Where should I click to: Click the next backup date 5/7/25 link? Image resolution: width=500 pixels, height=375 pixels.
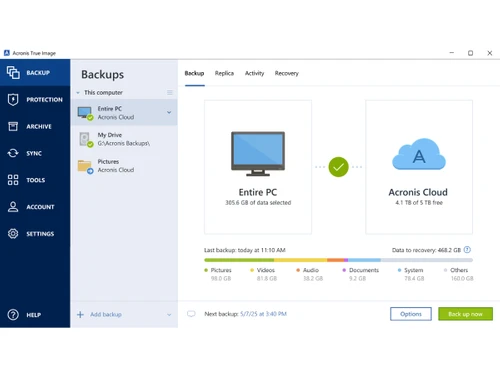(263, 314)
